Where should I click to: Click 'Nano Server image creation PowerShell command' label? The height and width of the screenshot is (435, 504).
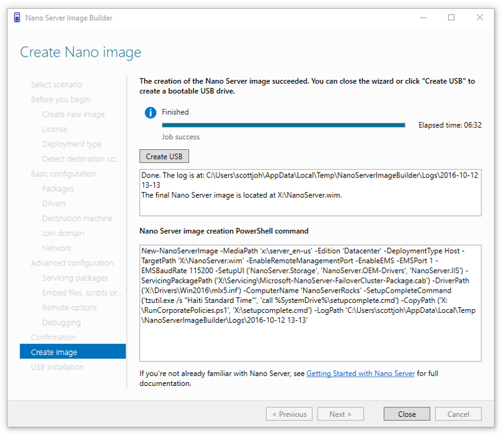(224, 231)
